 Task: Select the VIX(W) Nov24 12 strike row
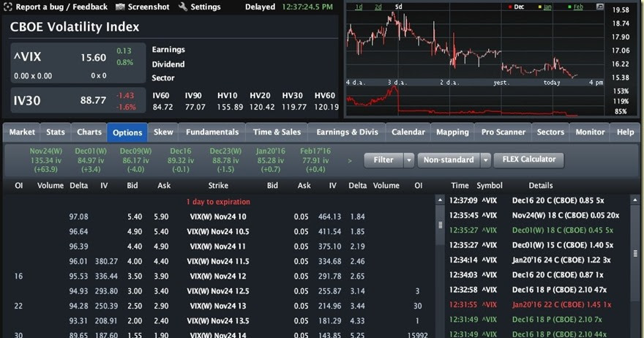click(218, 276)
